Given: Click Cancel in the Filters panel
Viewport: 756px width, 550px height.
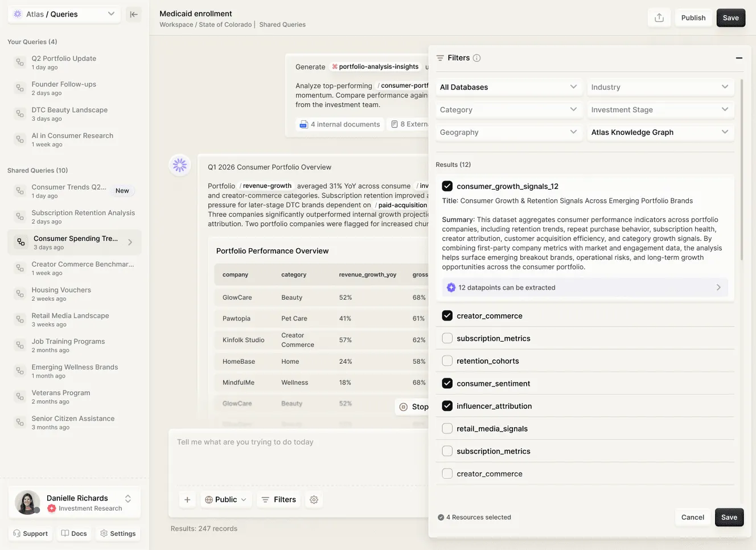Looking at the screenshot, I should tap(693, 517).
